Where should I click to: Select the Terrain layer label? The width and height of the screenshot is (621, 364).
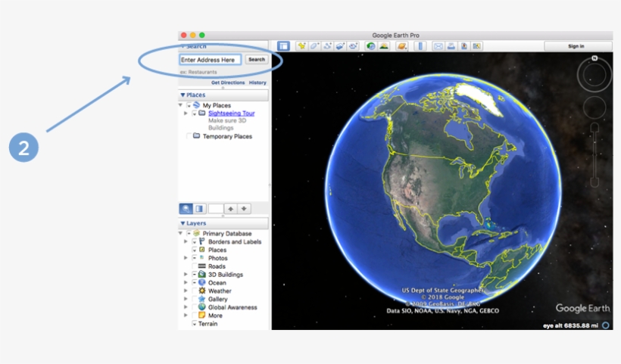pos(208,324)
